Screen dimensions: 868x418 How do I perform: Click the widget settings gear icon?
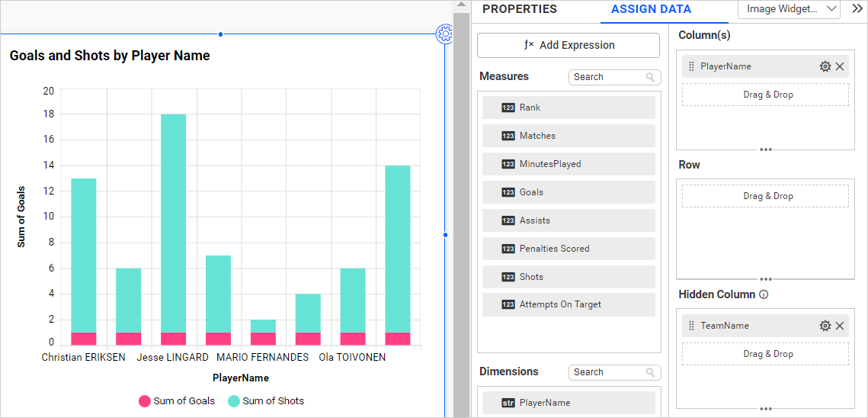(444, 34)
